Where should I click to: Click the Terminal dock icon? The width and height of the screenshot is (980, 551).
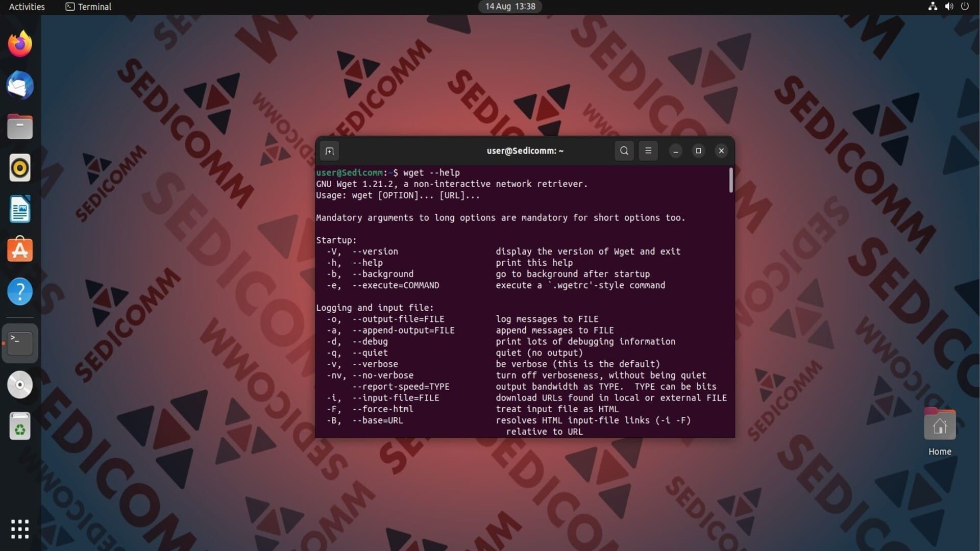click(x=20, y=343)
